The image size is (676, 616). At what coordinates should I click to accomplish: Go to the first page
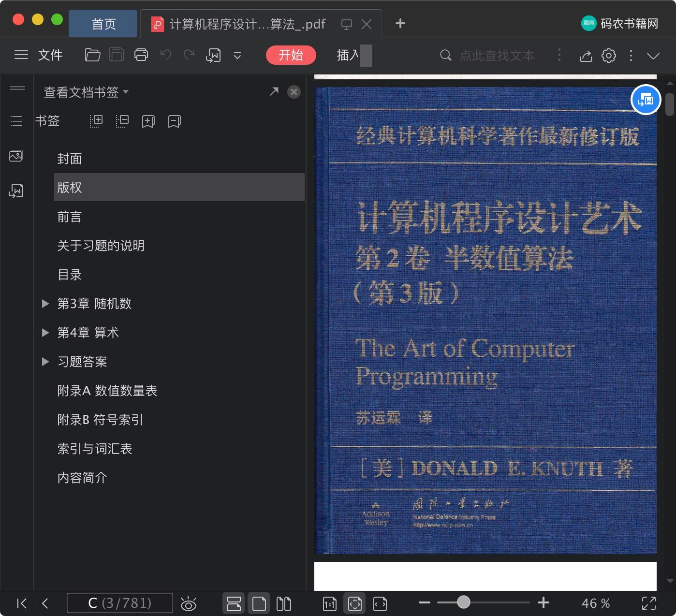22,603
